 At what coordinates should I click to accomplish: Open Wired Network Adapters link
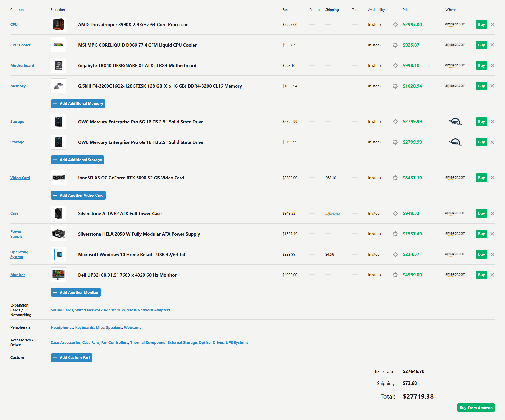click(x=97, y=310)
